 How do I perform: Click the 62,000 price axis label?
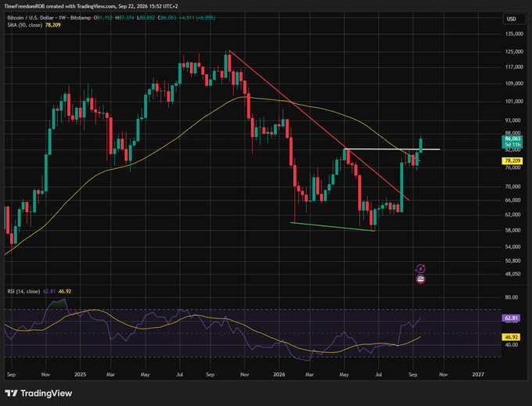[x=514, y=214]
